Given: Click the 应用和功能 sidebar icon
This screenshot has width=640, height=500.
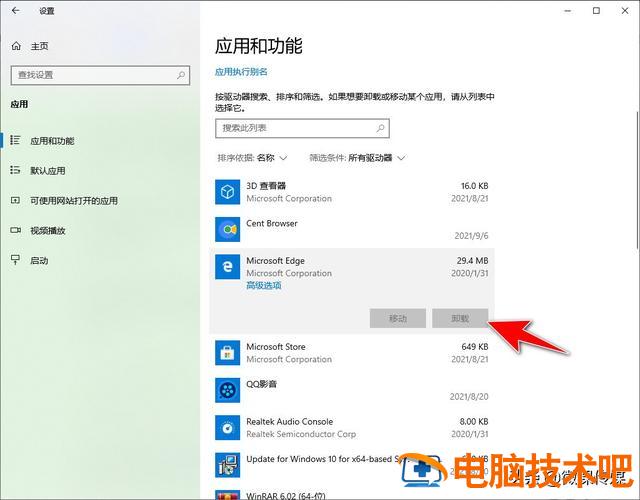Looking at the screenshot, I should pyautogui.click(x=15, y=140).
